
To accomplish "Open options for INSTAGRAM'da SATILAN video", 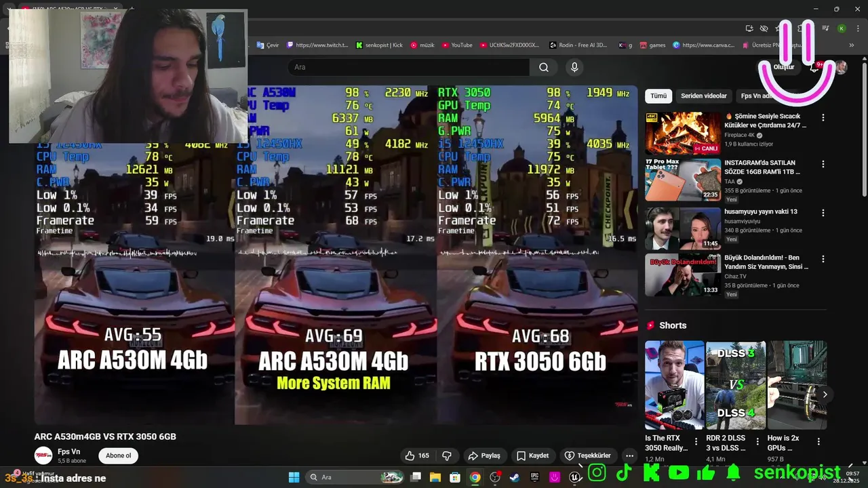I will point(823,164).
